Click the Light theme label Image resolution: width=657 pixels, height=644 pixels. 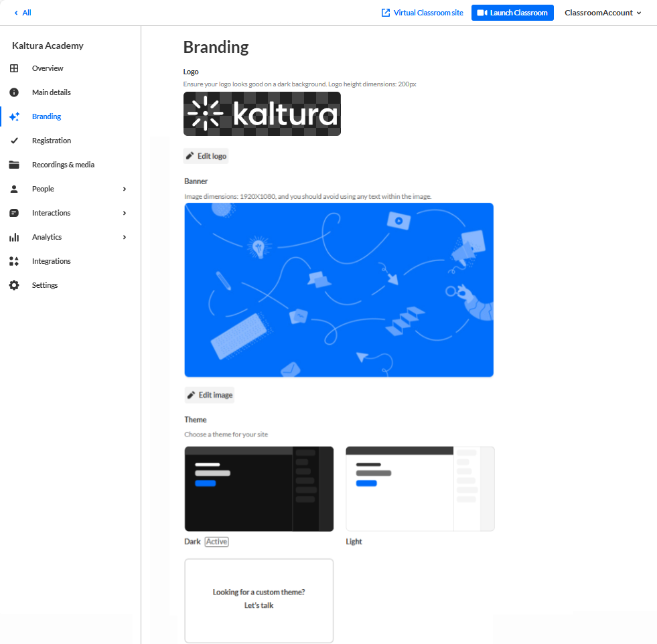click(354, 542)
